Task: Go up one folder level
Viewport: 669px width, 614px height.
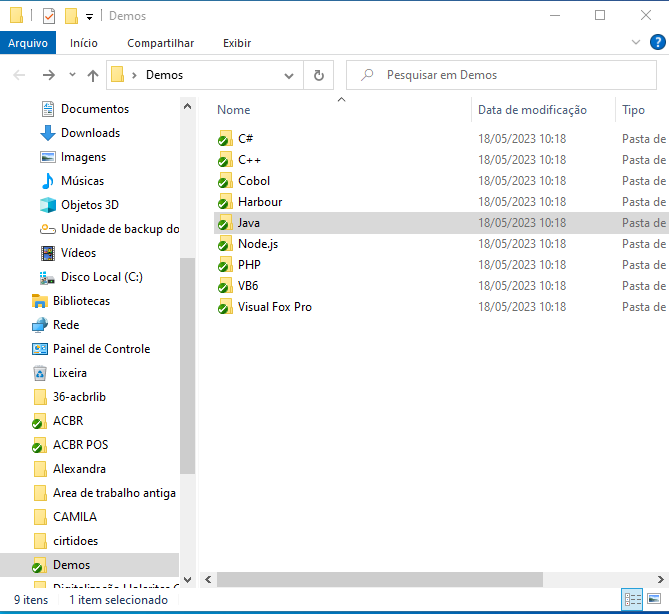Action: 93,76
